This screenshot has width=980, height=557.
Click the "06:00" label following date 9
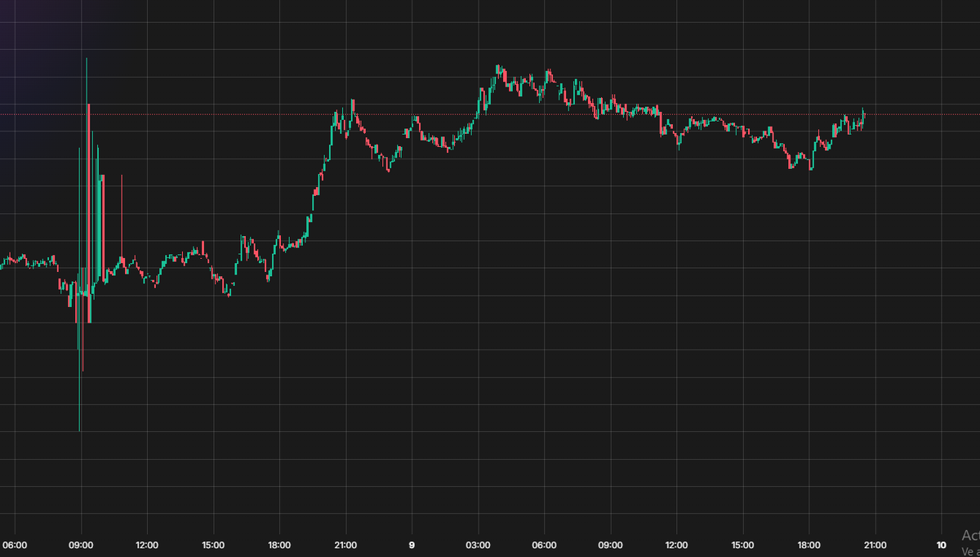544,545
